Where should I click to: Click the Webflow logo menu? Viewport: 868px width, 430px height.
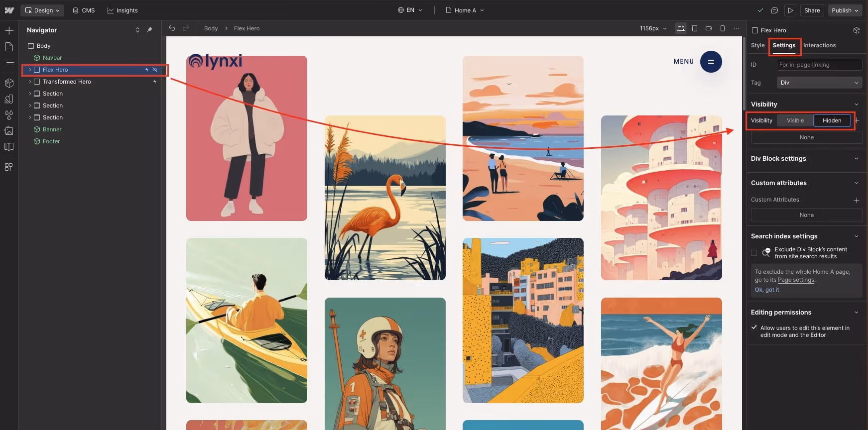pos(9,10)
